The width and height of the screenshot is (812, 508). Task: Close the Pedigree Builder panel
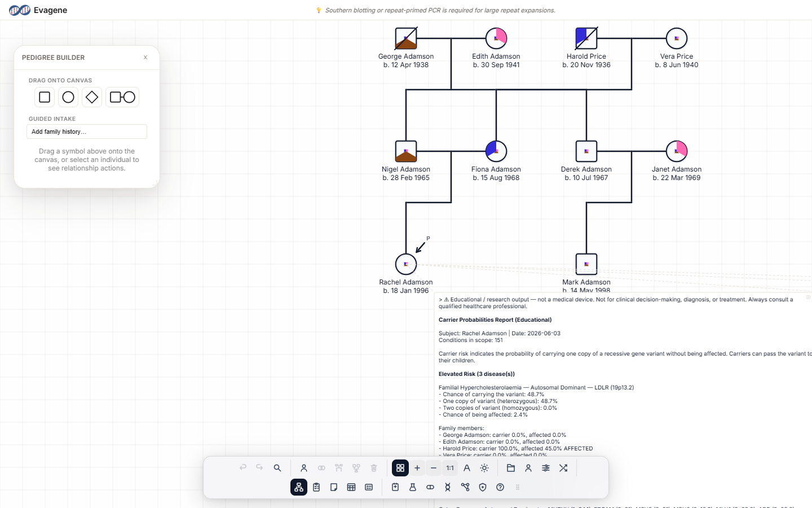pyautogui.click(x=145, y=57)
